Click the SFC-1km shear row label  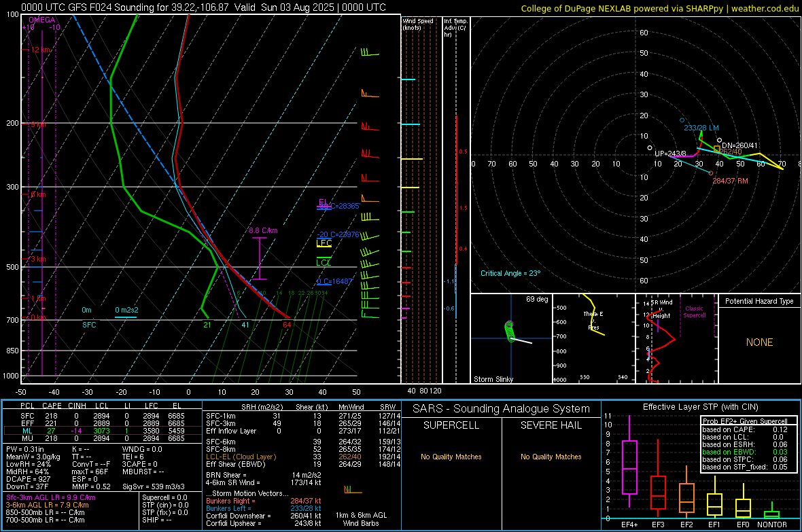(x=221, y=416)
